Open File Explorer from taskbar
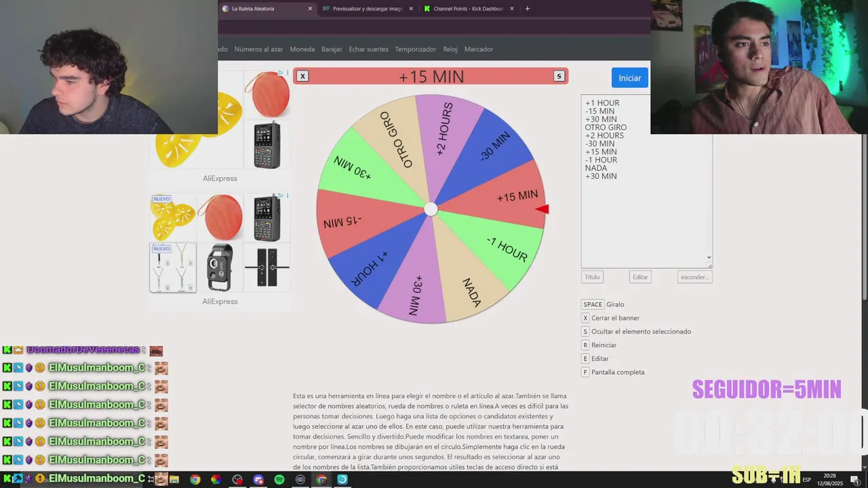This screenshot has height=488, width=868. (x=174, y=480)
